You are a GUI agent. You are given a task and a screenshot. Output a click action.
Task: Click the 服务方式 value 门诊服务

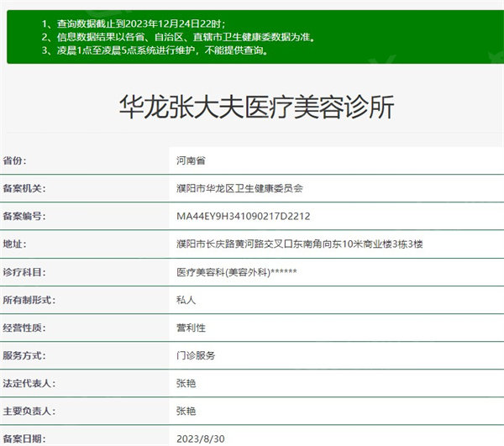(x=196, y=355)
